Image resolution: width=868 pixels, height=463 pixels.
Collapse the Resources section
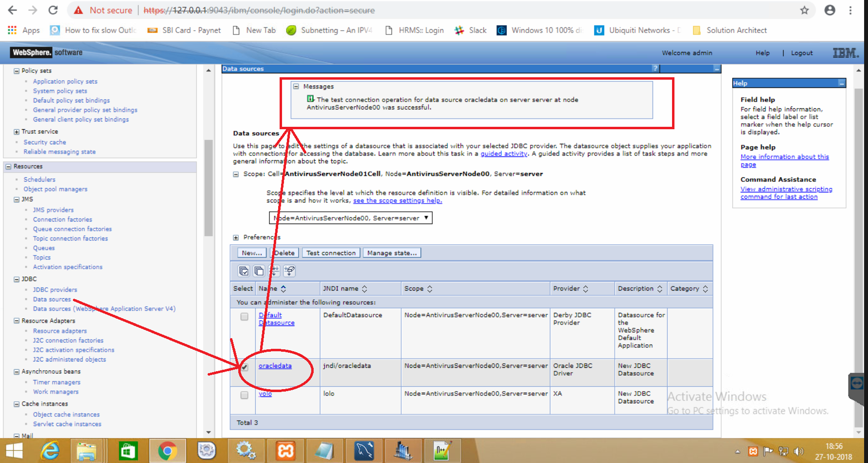click(8, 167)
